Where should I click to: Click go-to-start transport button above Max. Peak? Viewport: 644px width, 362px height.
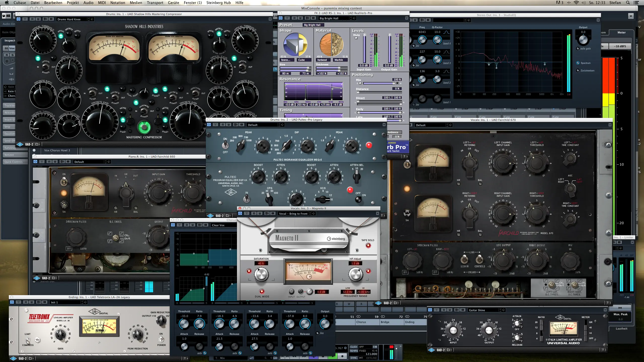tap(620, 308)
